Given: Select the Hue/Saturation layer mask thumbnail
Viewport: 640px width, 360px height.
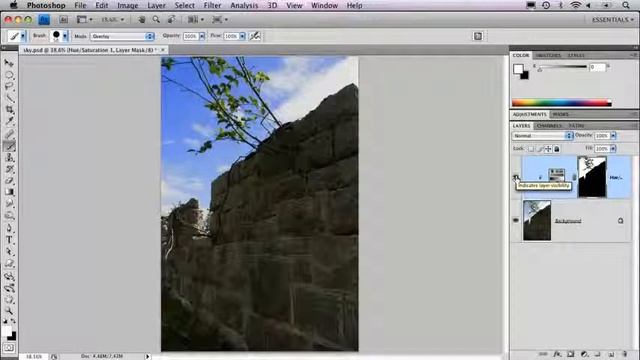Looking at the screenshot, I should 592,177.
